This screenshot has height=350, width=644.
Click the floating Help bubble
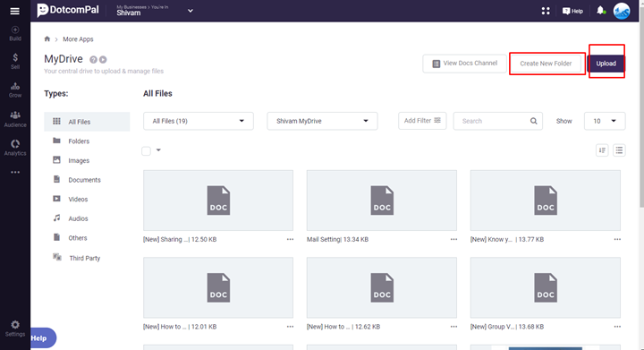point(43,338)
